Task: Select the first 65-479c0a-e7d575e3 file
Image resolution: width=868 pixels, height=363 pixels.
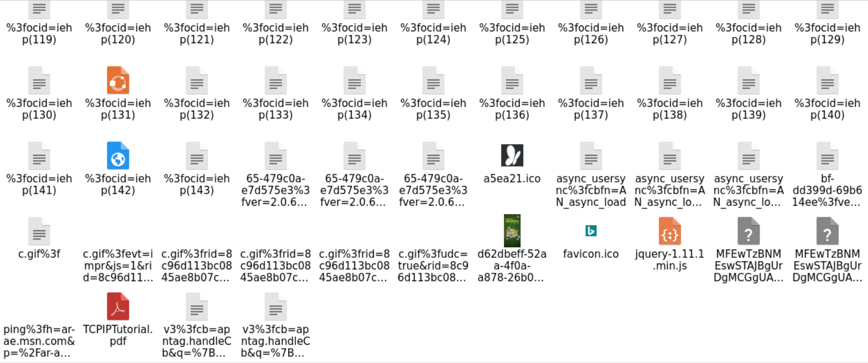Action: point(276,155)
